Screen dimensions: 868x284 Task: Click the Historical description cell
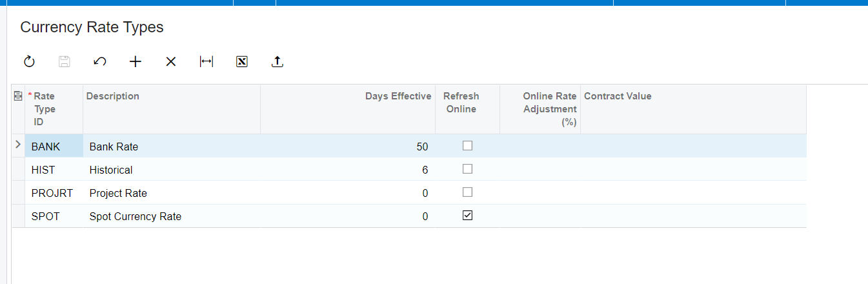click(x=172, y=170)
